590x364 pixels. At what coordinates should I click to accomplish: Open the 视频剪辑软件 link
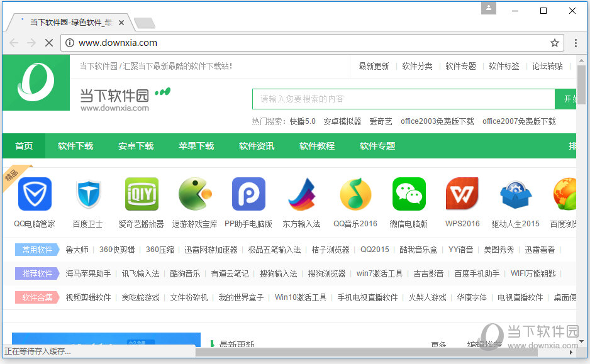tap(89, 298)
